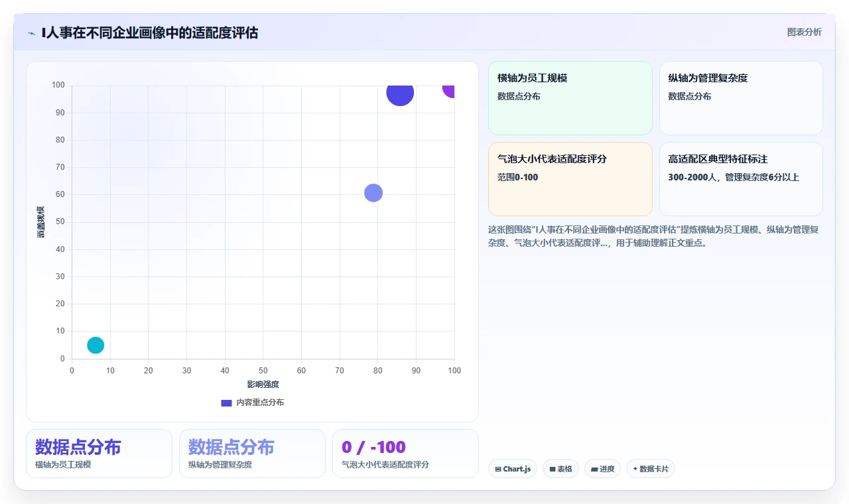Click the lightning icon beside the title
The width and height of the screenshot is (849, 504).
pyautogui.click(x=31, y=33)
